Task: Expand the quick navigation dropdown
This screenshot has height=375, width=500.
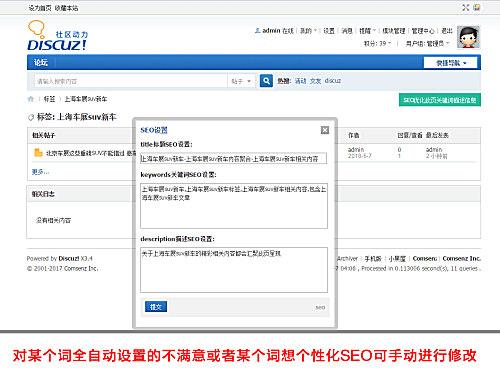Action: click(x=451, y=63)
